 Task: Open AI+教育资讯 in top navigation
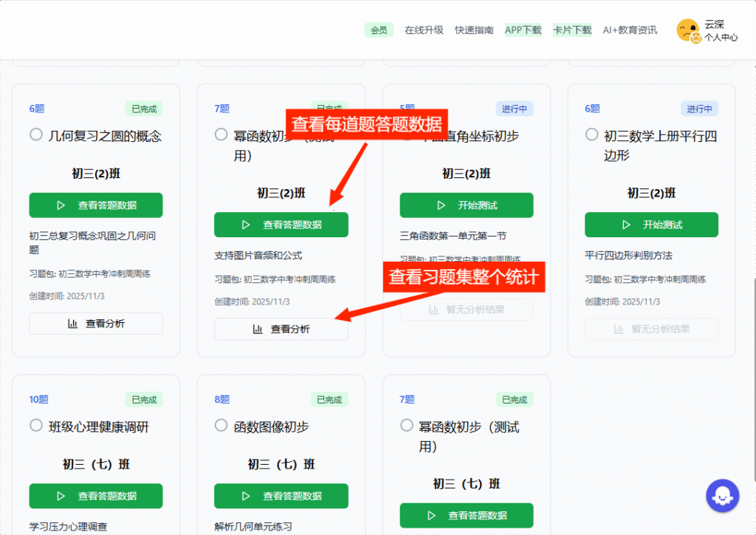click(630, 30)
